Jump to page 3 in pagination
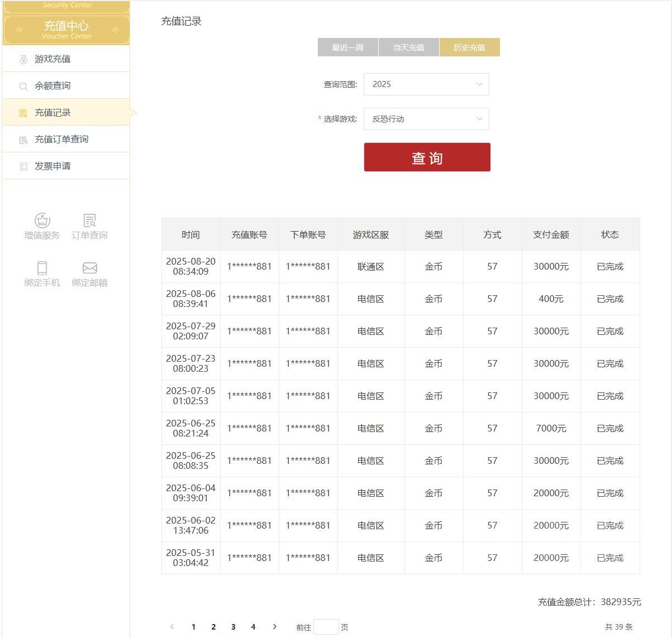The height and width of the screenshot is (638, 672). click(233, 627)
